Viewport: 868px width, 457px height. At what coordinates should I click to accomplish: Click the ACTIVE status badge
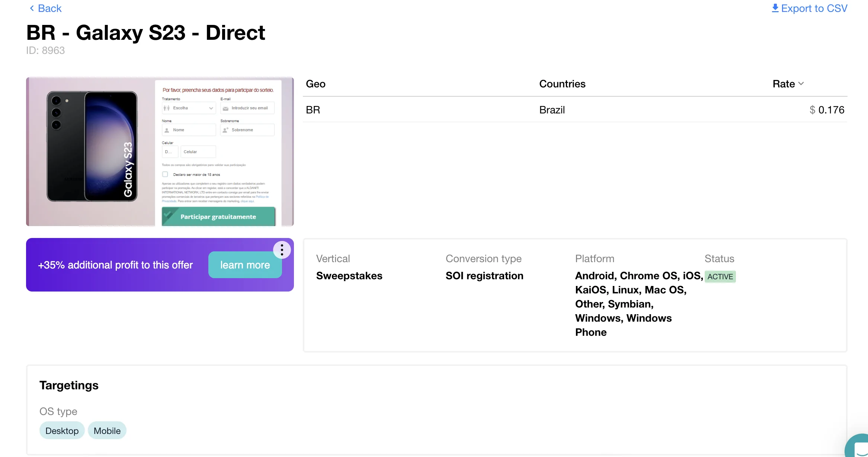tap(720, 277)
